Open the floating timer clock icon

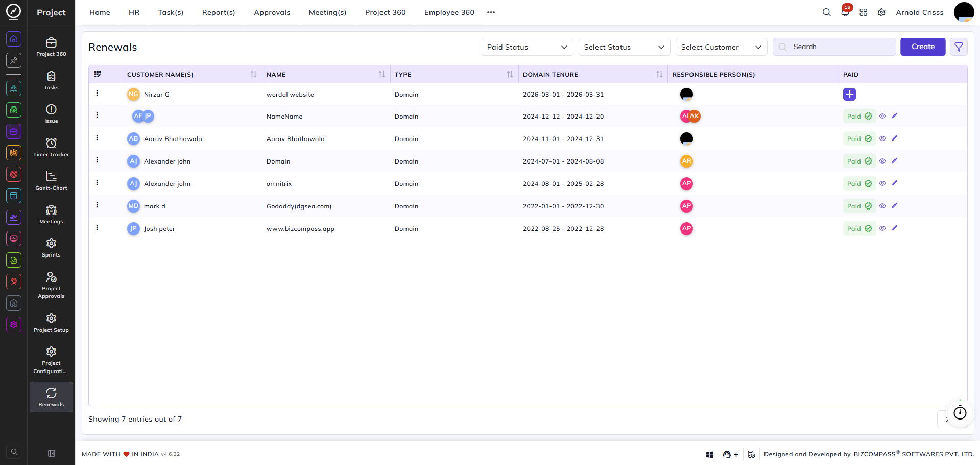point(960,412)
